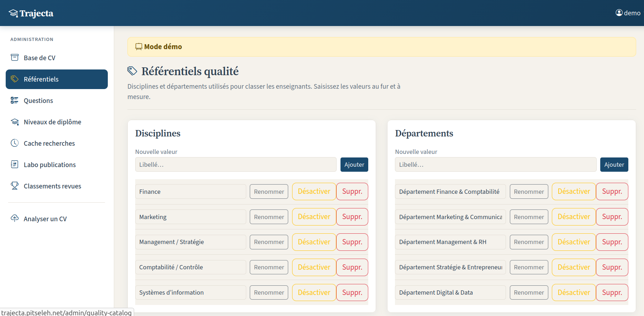Delete the Management / Stratégie discipline

[352, 242]
